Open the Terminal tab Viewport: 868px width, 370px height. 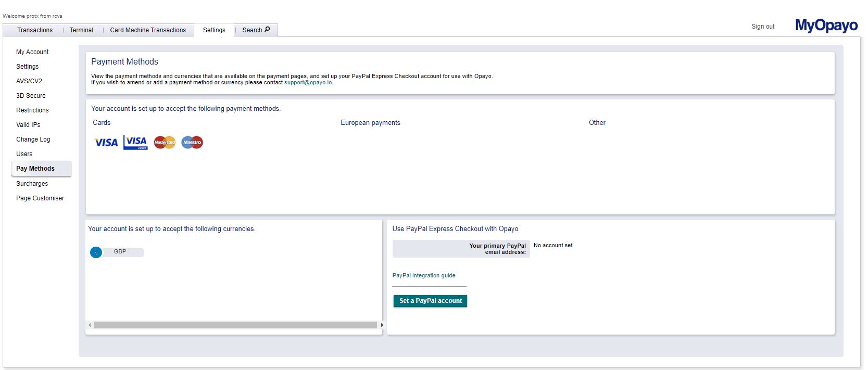[82, 30]
